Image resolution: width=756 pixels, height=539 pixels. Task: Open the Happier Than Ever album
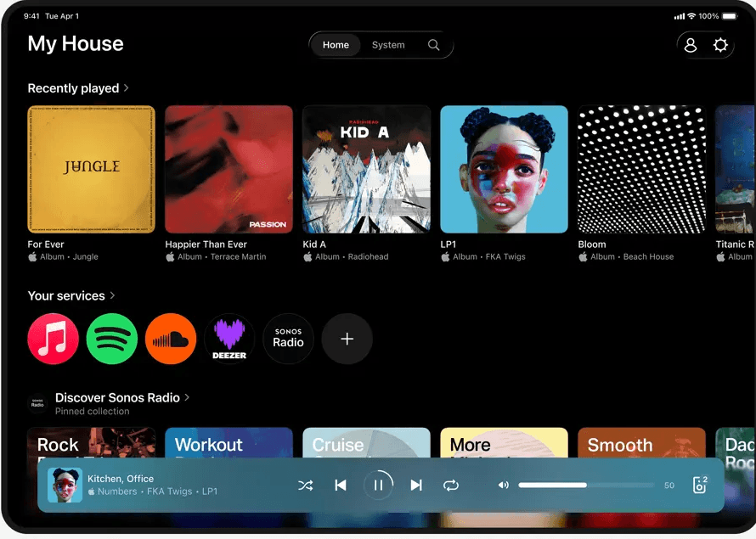click(229, 169)
